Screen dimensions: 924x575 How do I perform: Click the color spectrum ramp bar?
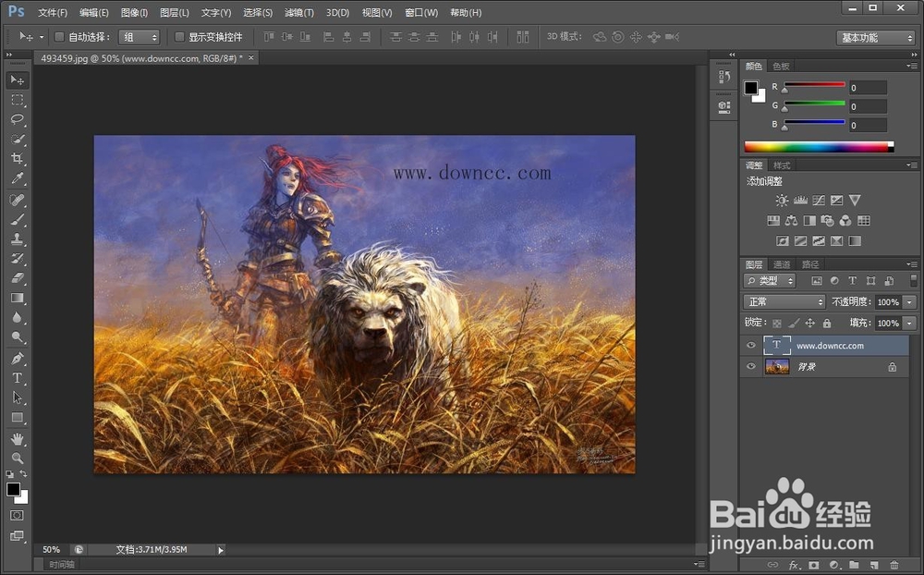819,147
